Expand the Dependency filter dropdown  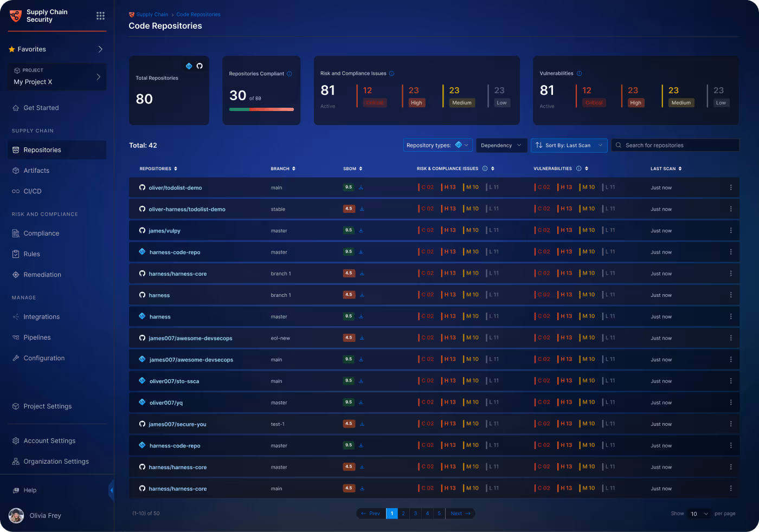pyautogui.click(x=501, y=145)
